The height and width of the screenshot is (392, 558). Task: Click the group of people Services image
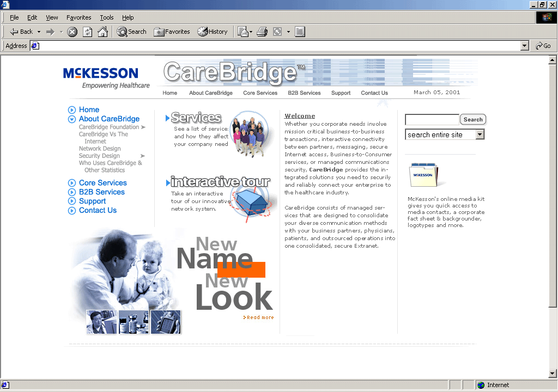249,134
